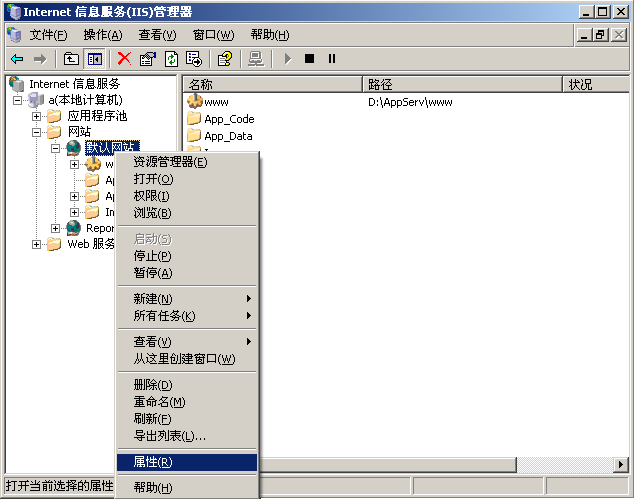634x499 pixels.
Task: Choose 资源管理器(E) in context menu
Action: coord(187,162)
